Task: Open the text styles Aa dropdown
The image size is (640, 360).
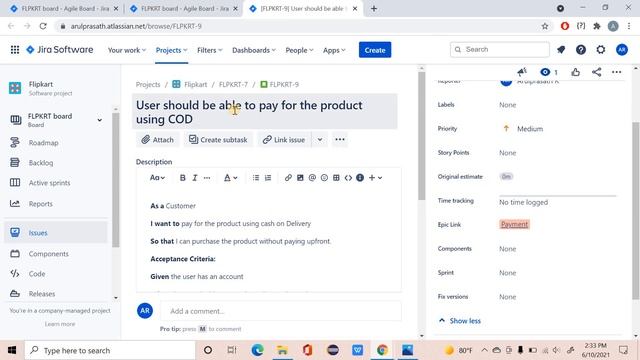Action: coord(157,178)
